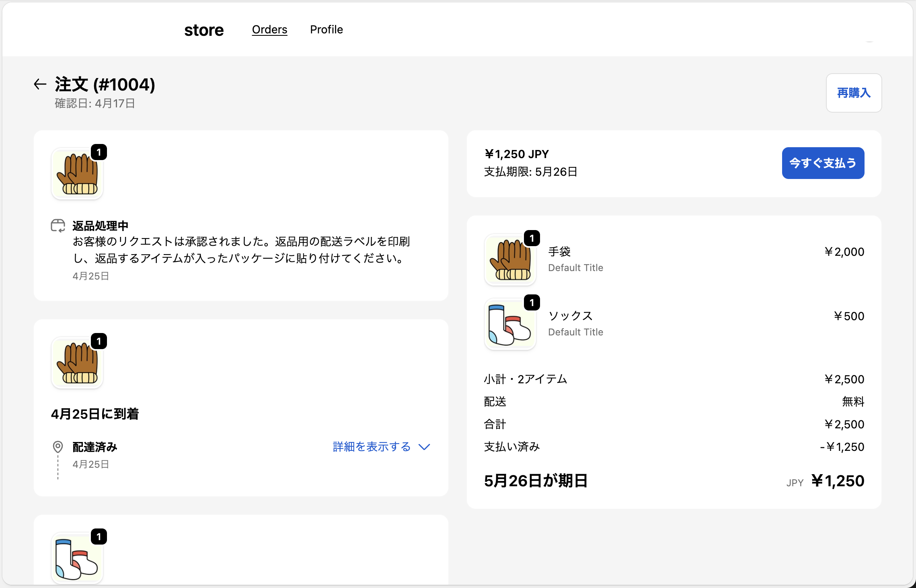The image size is (916, 588).
Task: Click the socks thumbnail at the bottom card
Action: pos(77,558)
